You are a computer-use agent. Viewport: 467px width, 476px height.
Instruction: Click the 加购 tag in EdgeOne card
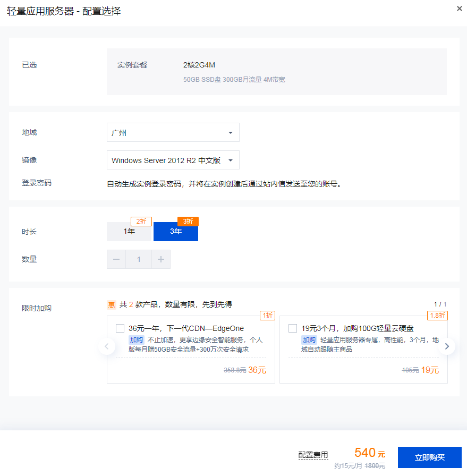137,339
